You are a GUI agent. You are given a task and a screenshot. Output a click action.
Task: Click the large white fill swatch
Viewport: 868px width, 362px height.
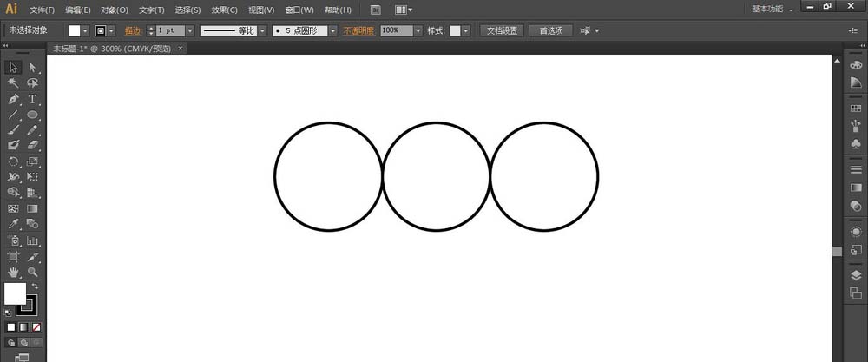click(x=15, y=293)
